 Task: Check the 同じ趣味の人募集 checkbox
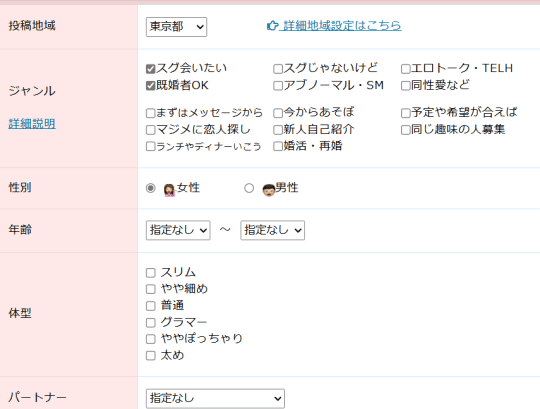(406, 130)
